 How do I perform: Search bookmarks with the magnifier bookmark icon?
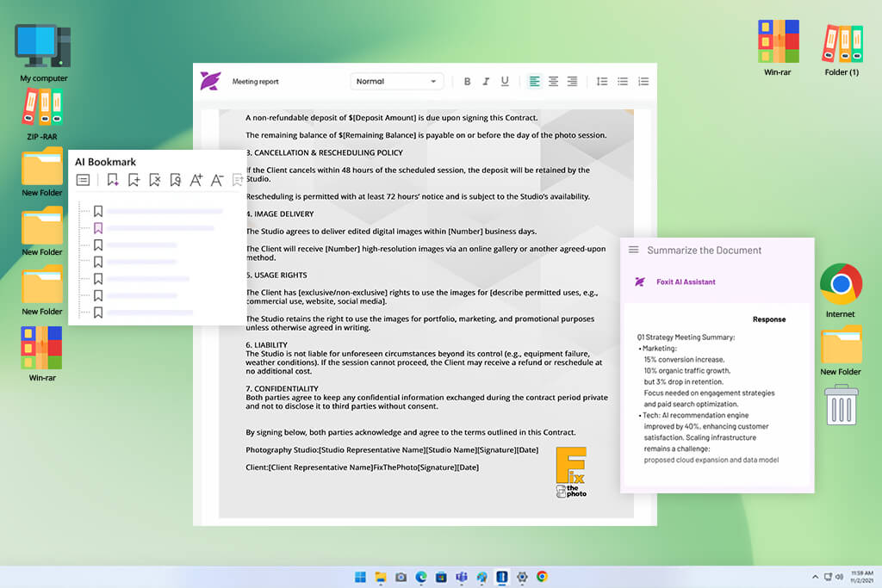click(x=176, y=180)
